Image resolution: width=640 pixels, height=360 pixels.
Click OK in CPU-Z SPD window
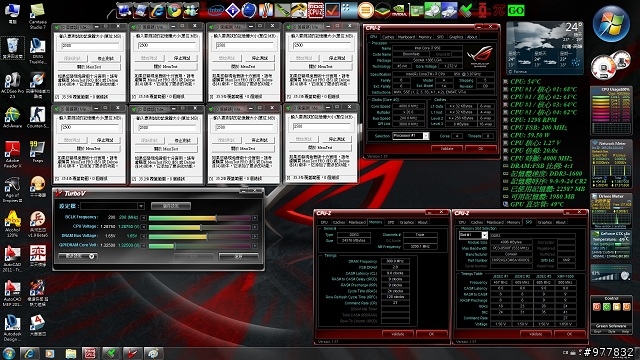click(x=569, y=334)
